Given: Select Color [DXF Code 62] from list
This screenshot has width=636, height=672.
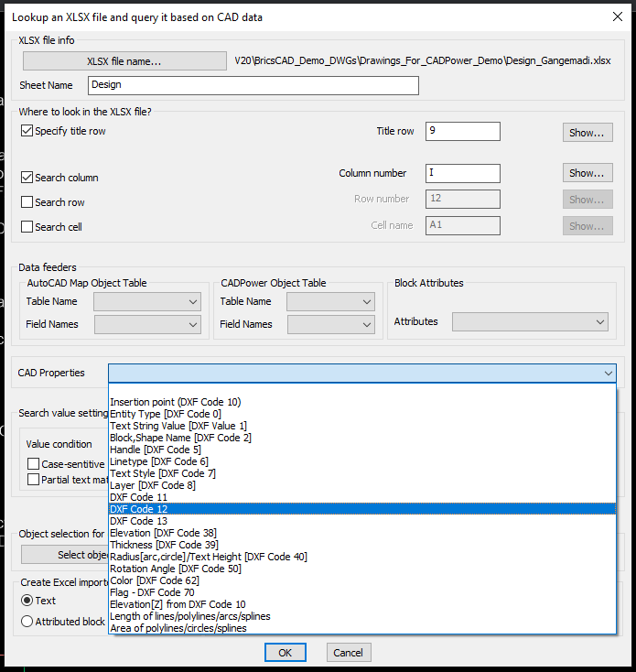Looking at the screenshot, I should point(156,580).
